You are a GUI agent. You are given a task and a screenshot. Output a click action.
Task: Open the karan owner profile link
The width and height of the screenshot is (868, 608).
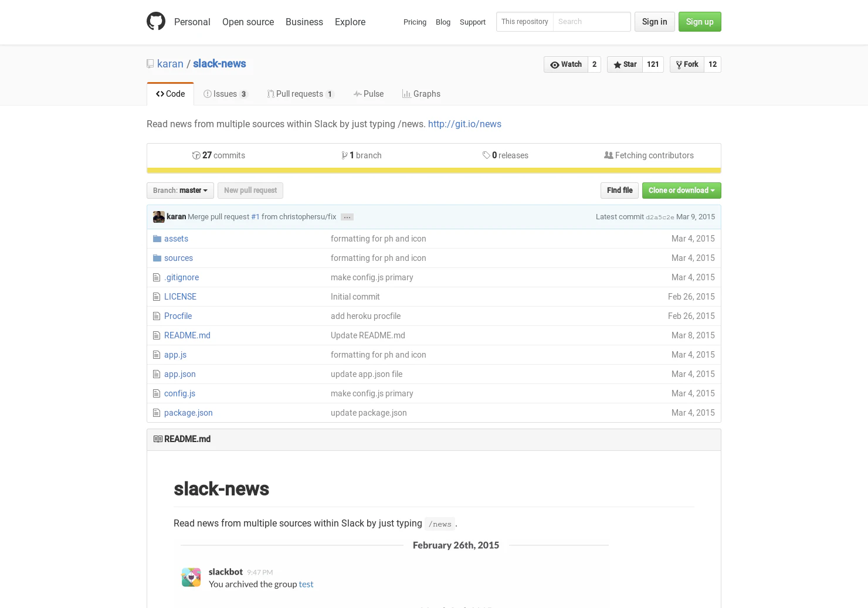tap(170, 64)
